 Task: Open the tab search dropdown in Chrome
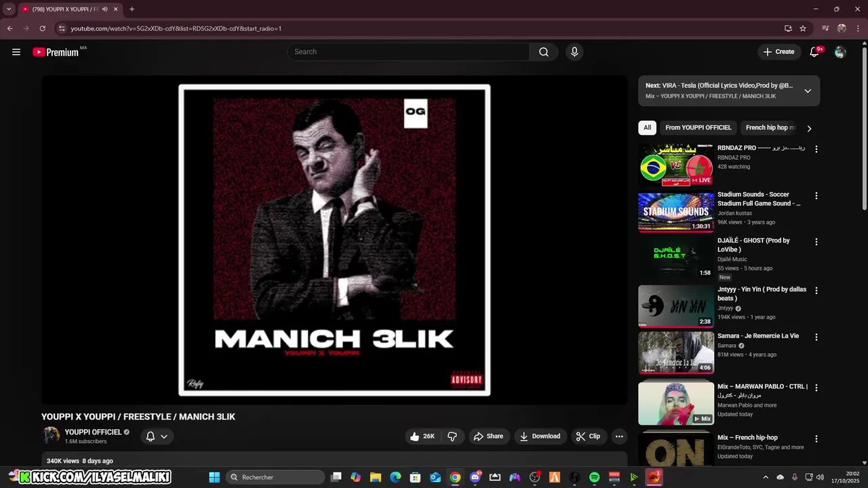(9, 9)
